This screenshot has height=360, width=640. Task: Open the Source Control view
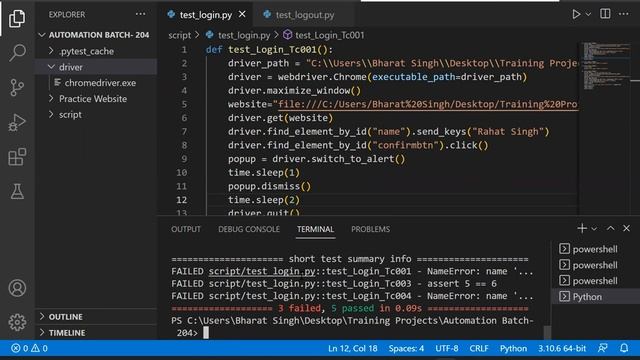[17, 87]
